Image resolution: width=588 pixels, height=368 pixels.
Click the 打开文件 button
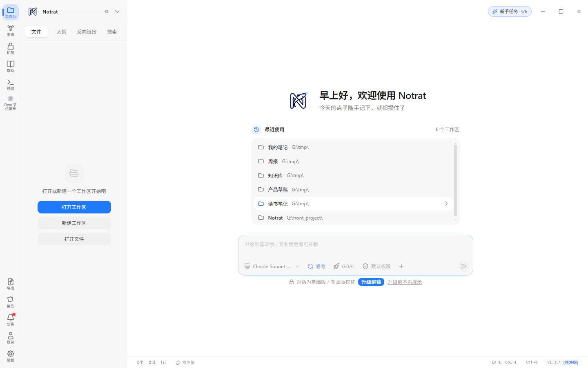[74, 239]
